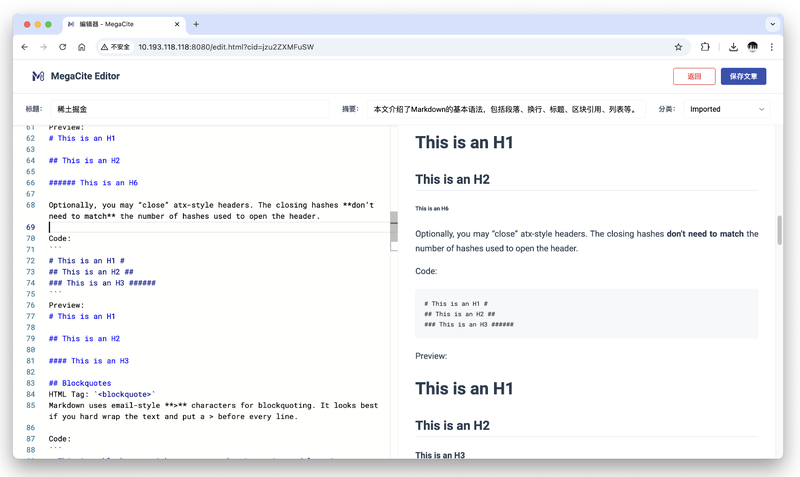Click the rendered code block in preview

(587, 314)
